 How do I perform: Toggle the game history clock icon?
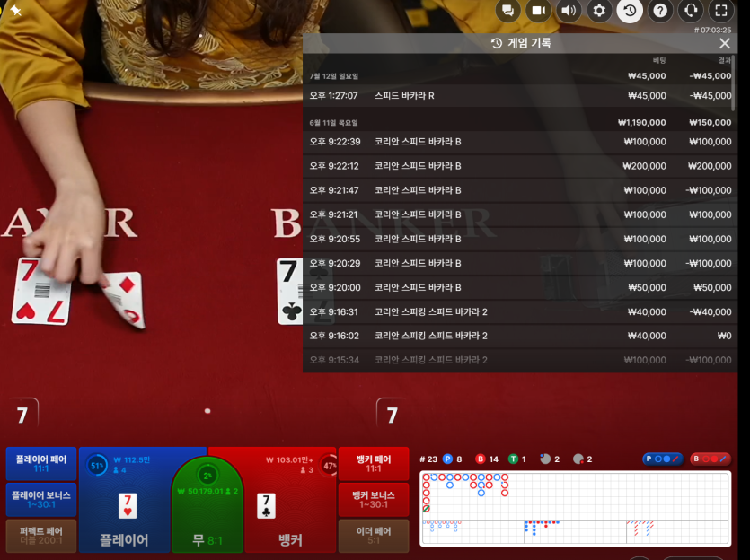(630, 11)
